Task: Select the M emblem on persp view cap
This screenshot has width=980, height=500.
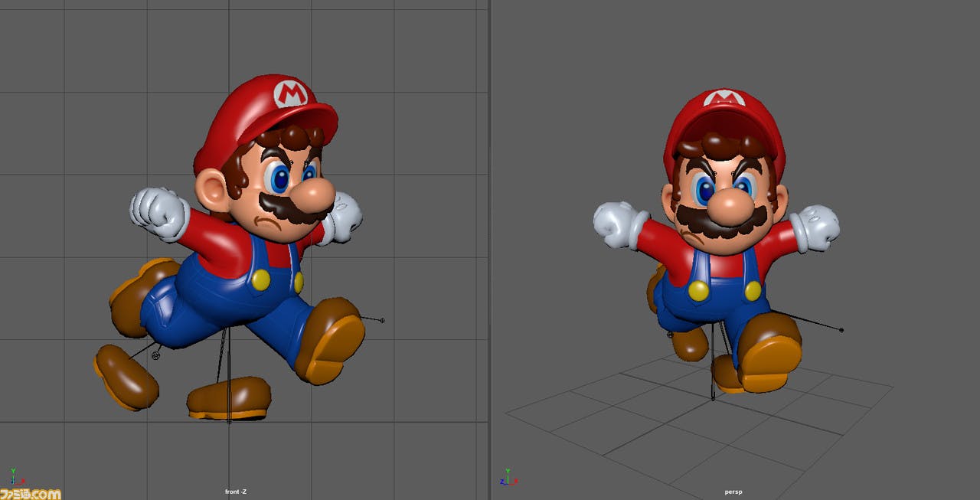Action: [724, 98]
